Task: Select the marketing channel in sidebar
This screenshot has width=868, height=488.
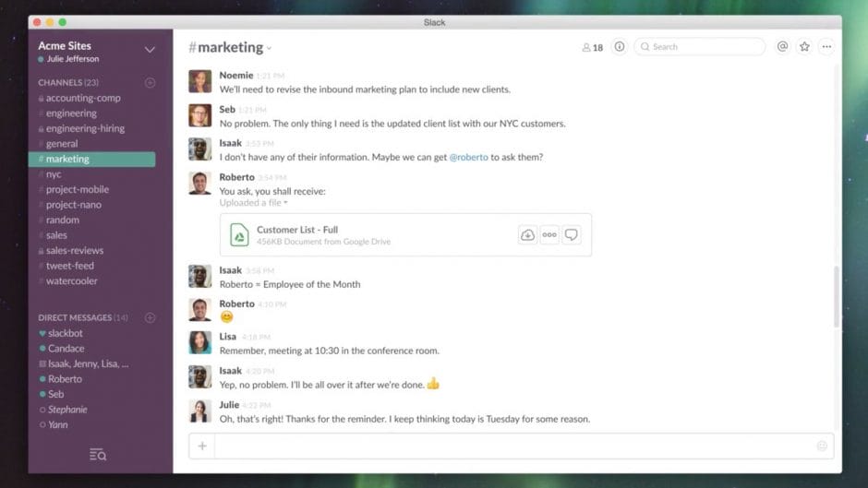Action: coord(92,159)
